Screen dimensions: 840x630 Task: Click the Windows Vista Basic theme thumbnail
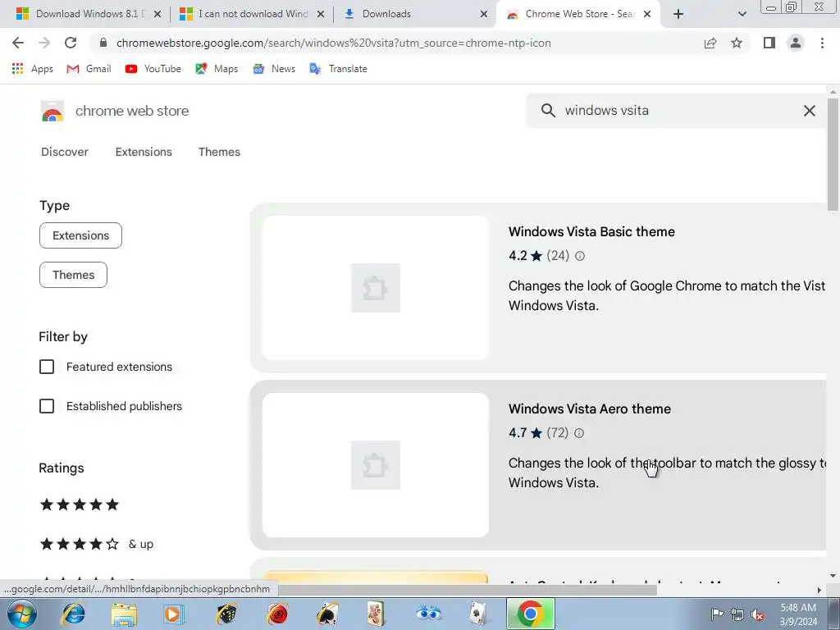click(376, 288)
